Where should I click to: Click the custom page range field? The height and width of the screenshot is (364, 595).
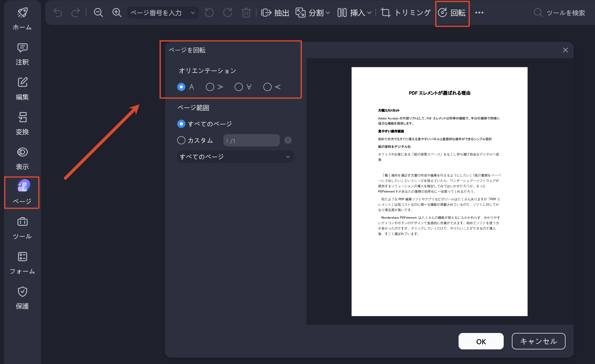coord(251,140)
